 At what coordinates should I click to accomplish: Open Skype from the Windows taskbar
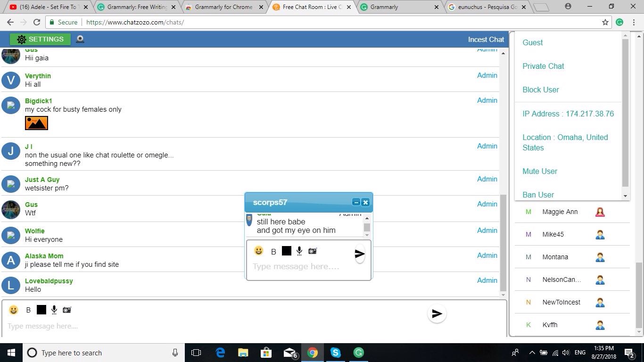point(336,353)
